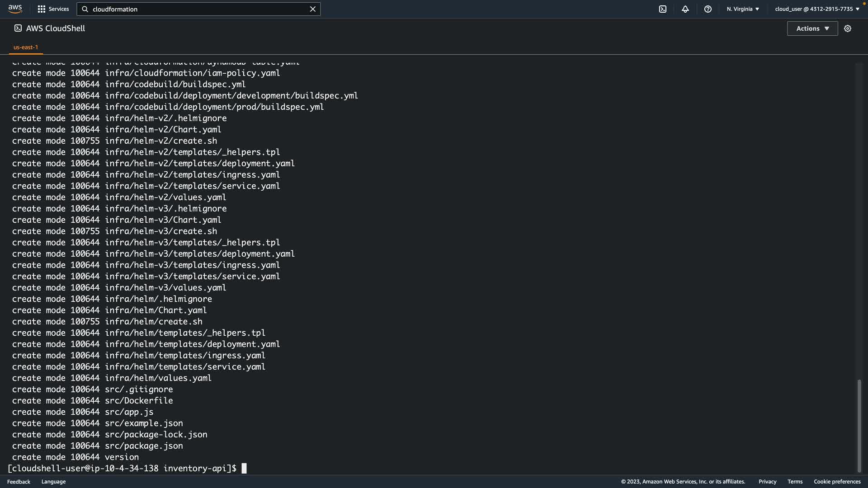Open the Services grid menu
This screenshot has height=488, width=868.
click(x=42, y=9)
